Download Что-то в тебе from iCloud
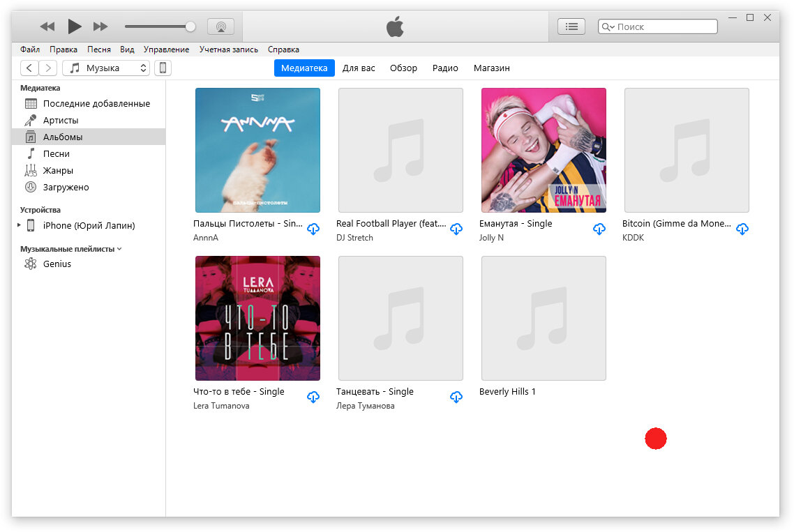The width and height of the screenshot is (794, 532). coord(313,397)
